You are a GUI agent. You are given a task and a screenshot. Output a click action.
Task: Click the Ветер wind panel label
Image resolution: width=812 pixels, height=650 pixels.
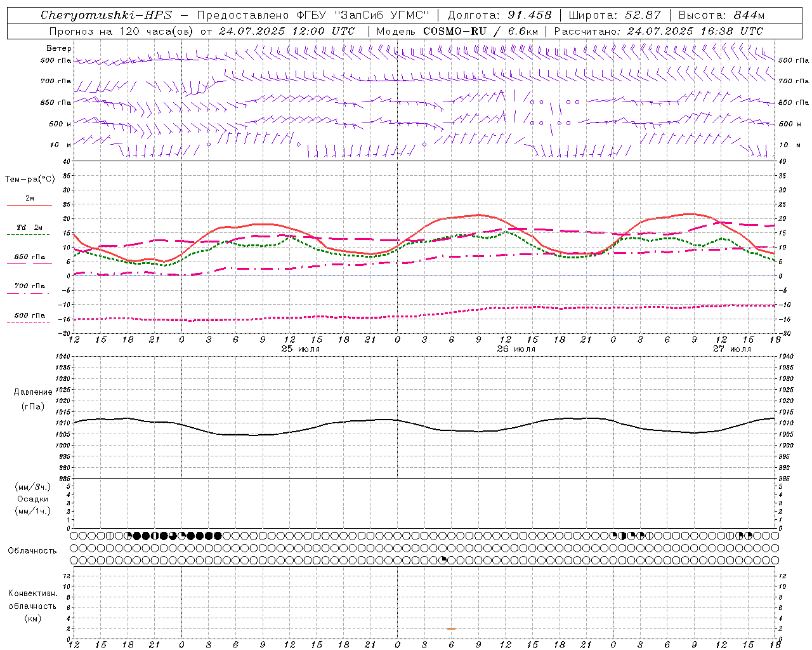pos(59,48)
